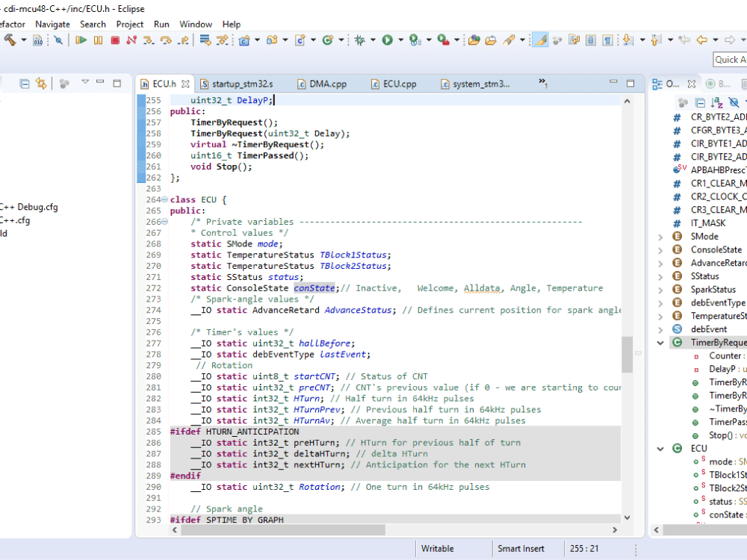Open Next Annotation dropdown arrow
This screenshot has width=747, height=560.
(x=642, y=40)
